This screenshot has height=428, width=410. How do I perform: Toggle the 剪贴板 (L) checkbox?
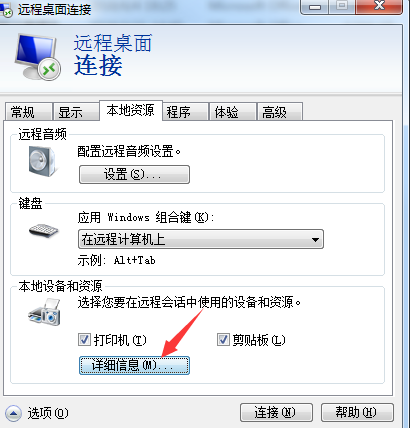coord(223,340)
